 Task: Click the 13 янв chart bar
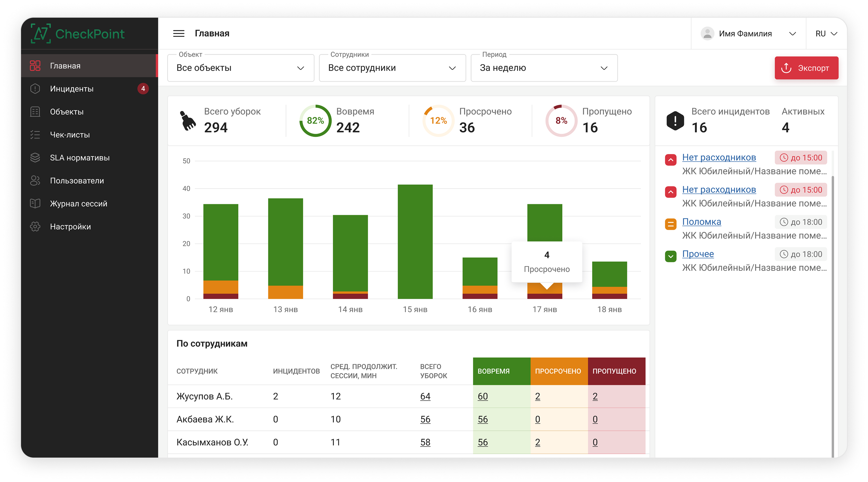pyautogui.click(x=285, y=248)
